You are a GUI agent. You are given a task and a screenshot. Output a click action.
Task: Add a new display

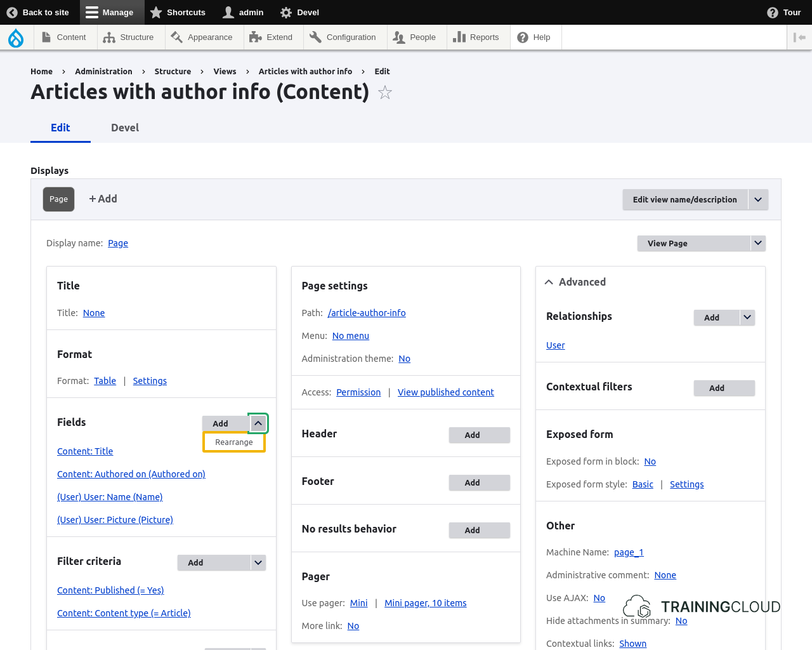[x=103, y=199]
